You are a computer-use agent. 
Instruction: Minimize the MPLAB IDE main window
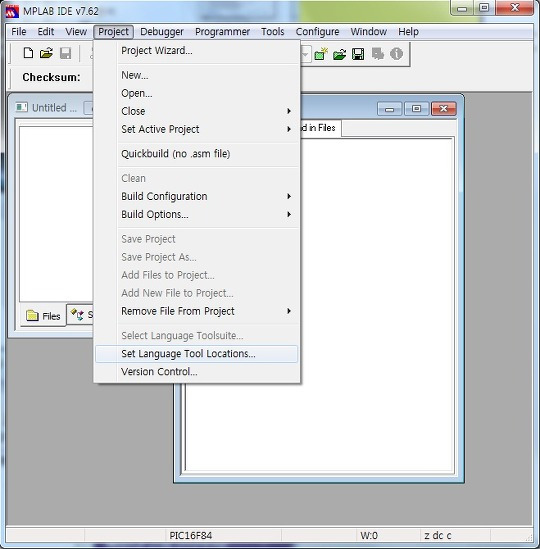click(x=462, y=8)
